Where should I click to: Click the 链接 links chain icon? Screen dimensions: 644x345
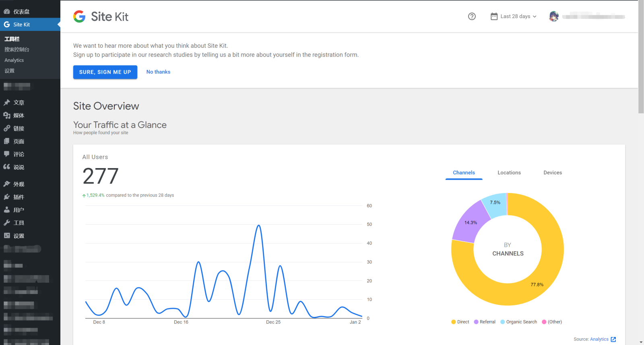(7, 128)
